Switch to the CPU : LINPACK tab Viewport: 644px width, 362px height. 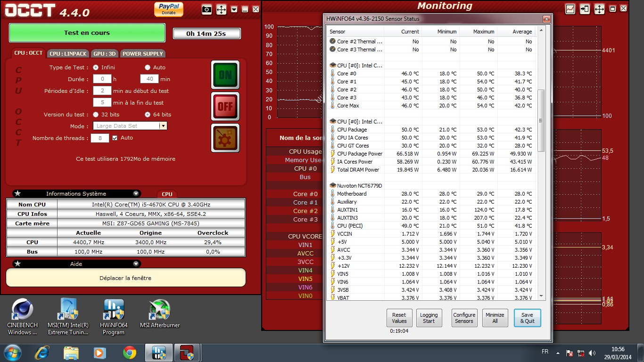coord(68,53)
